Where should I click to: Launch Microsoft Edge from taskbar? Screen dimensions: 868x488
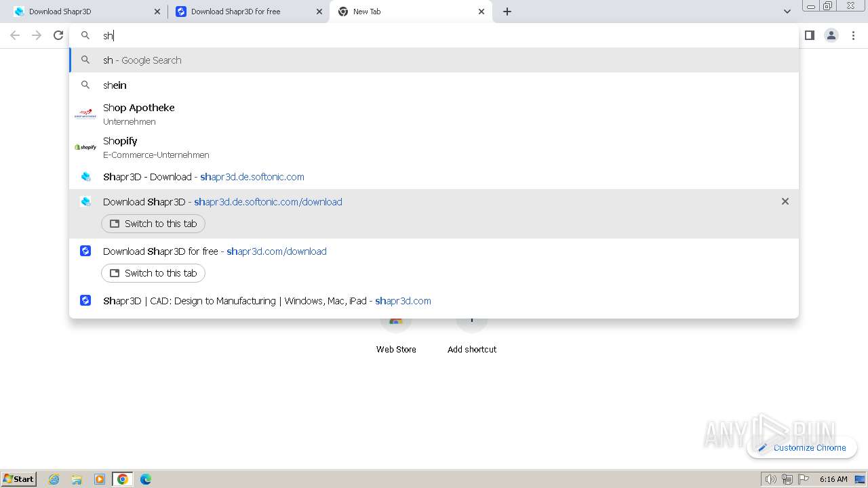point(146,479)
